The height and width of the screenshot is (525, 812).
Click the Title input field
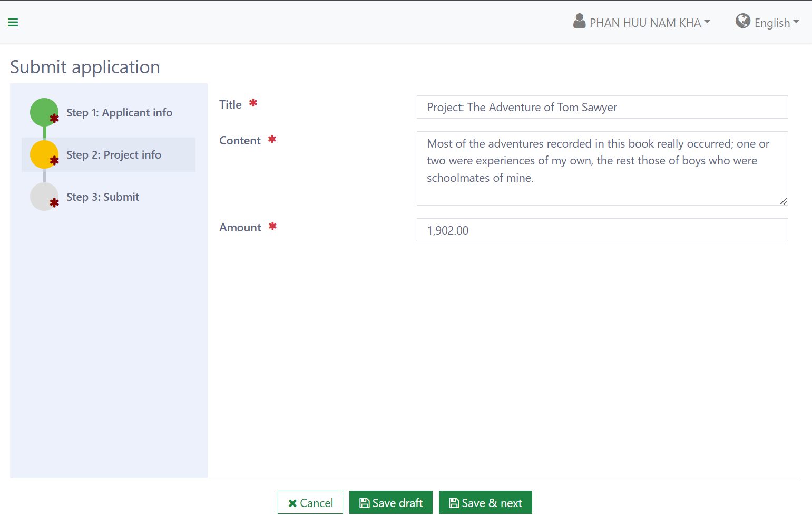[x=602, y=107]
